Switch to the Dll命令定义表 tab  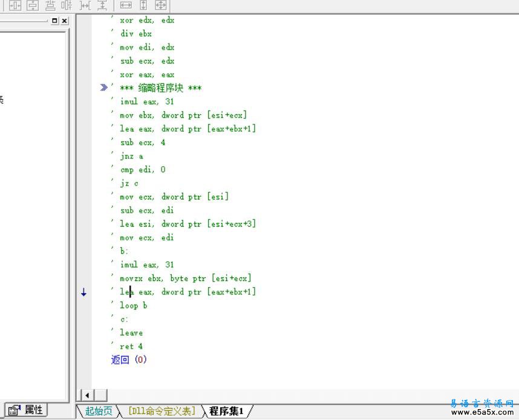click(161, 411)
